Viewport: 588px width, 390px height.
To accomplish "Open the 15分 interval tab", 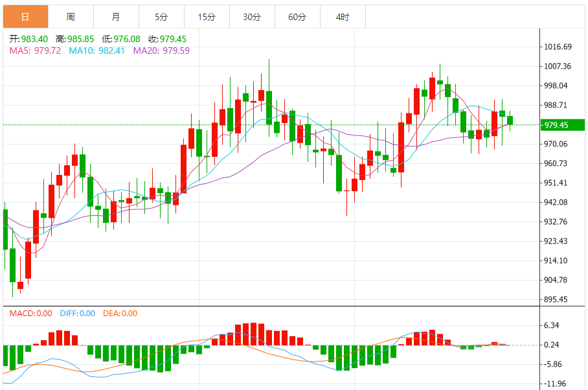I will click(x=207, y=17).
